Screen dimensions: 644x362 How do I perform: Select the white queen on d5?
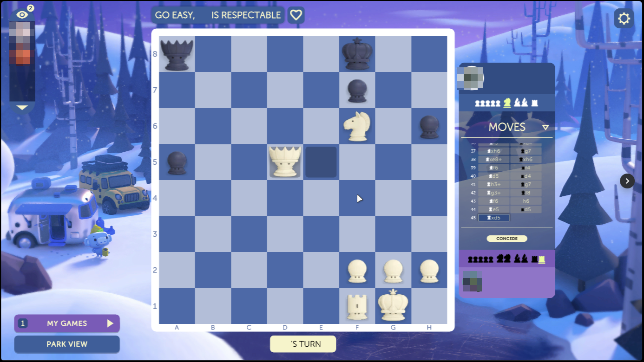click(x=285, y=162)
